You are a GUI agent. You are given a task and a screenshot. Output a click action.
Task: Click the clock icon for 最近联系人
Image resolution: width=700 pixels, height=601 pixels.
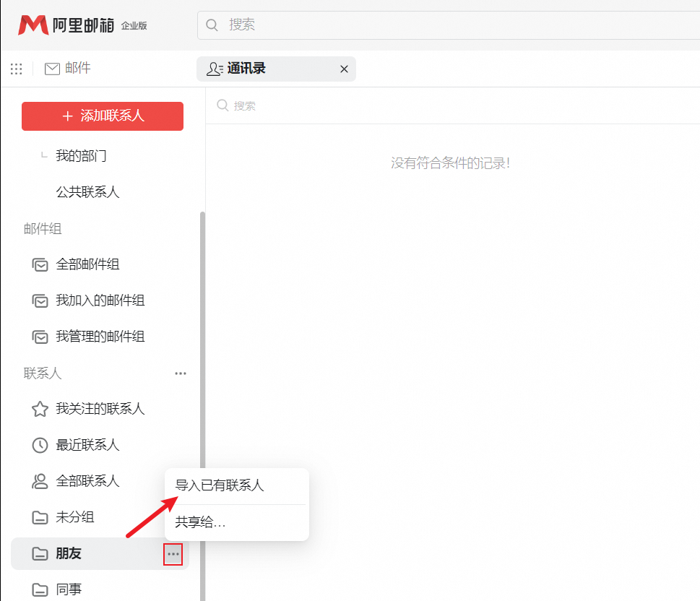tap(40, 445)
